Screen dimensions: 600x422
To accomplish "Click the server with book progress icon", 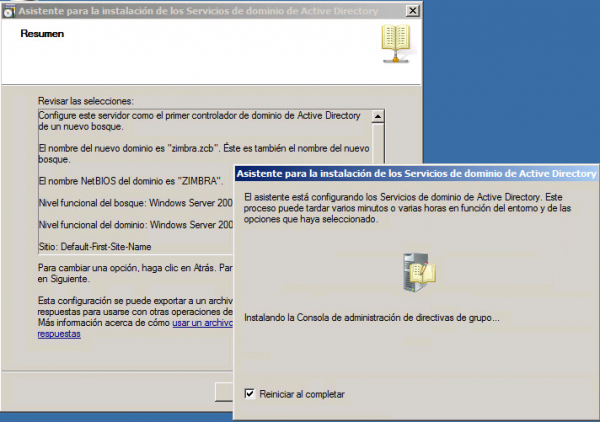I will pos(419,272).
